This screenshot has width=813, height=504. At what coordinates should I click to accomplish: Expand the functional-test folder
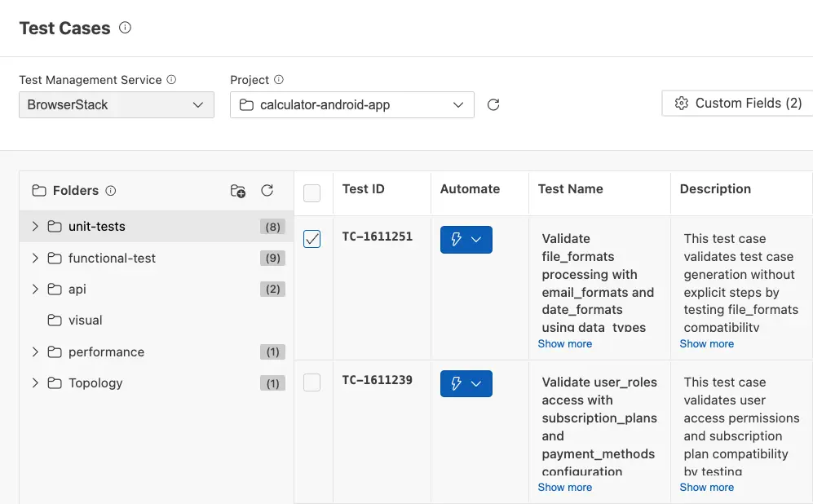tap(35, 258)
